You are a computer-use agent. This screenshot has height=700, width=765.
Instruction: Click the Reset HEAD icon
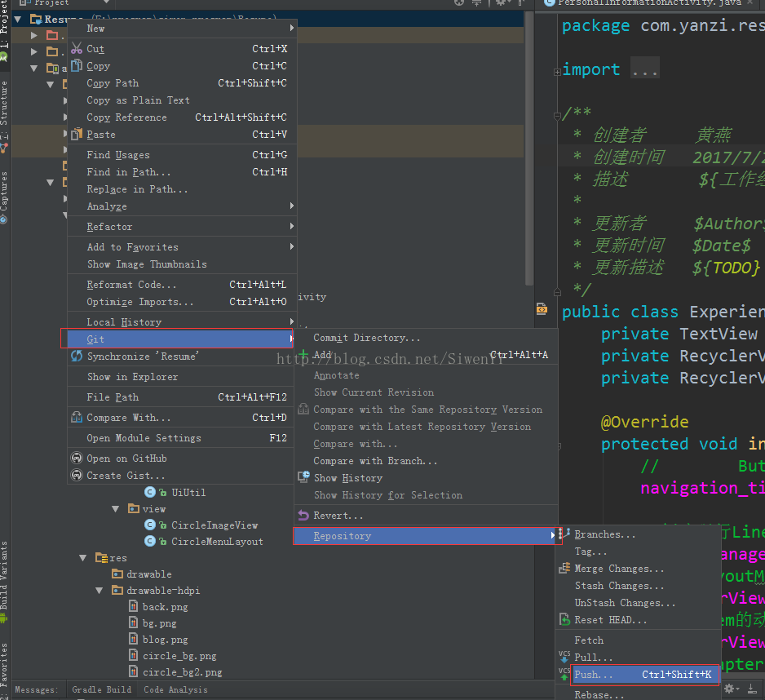point(564,619)
